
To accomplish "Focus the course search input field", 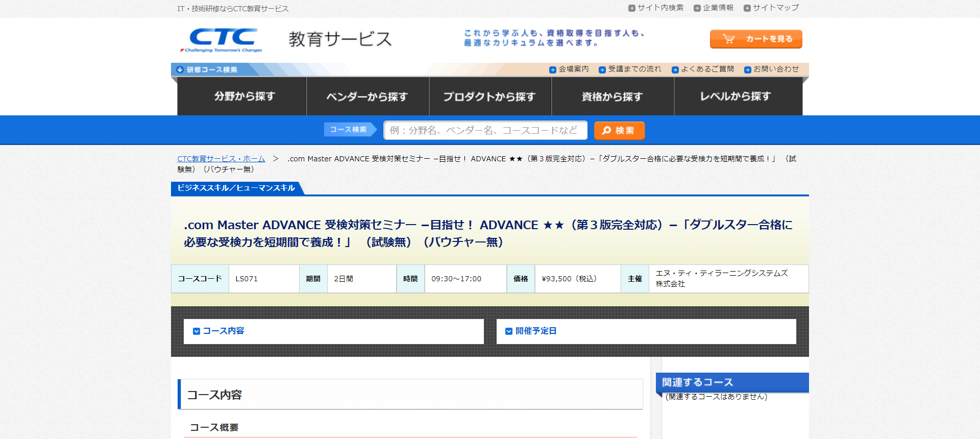I will [x=485, y=130].
